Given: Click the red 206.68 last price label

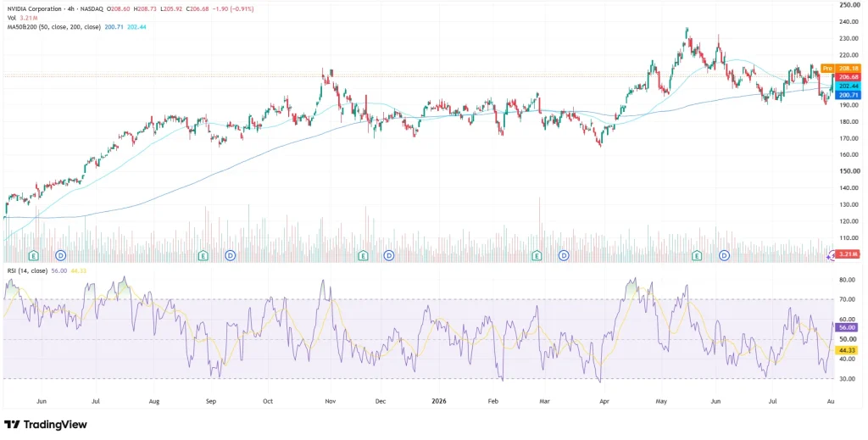Looking at the screenshot, I should pos(848,77).
